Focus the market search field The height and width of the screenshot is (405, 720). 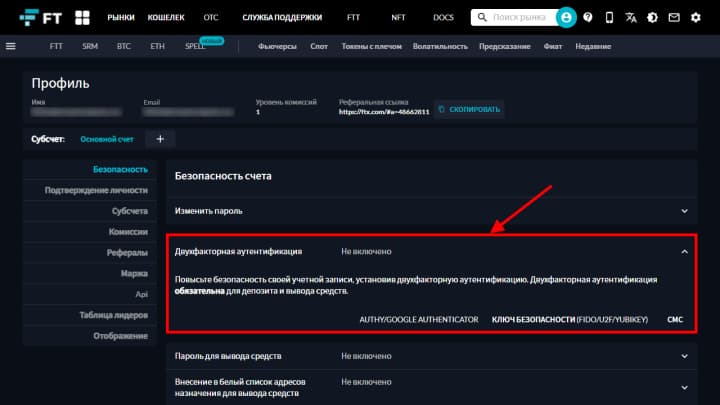tap(519, 17)
